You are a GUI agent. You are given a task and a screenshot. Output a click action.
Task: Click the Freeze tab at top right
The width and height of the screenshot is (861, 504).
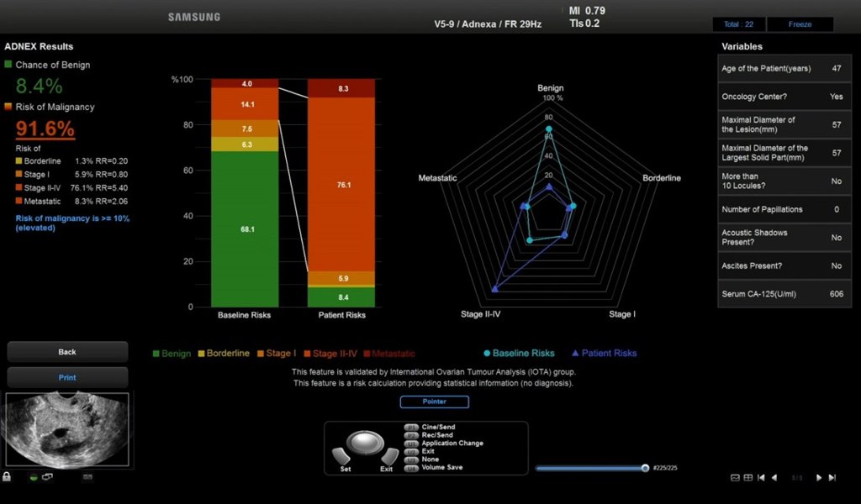pyautogui.click(x=800, y=24)
